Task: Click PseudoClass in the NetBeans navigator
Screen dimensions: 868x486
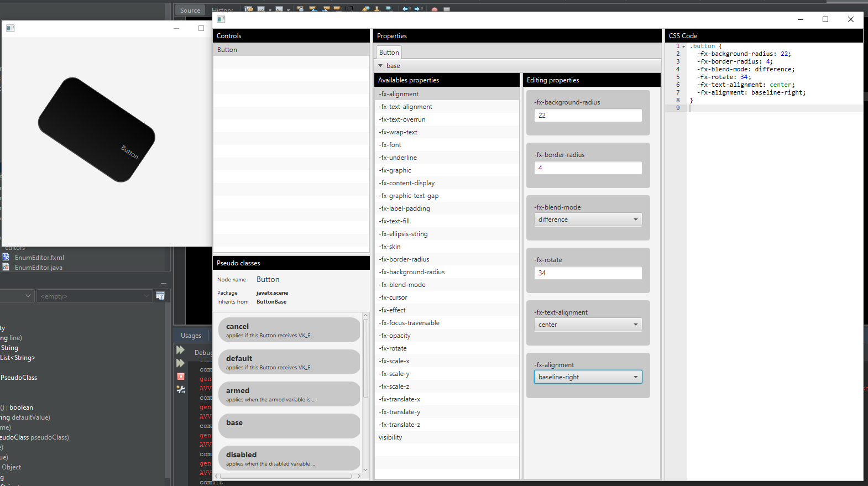Action: pyautogui.click(x=19, y=378)
